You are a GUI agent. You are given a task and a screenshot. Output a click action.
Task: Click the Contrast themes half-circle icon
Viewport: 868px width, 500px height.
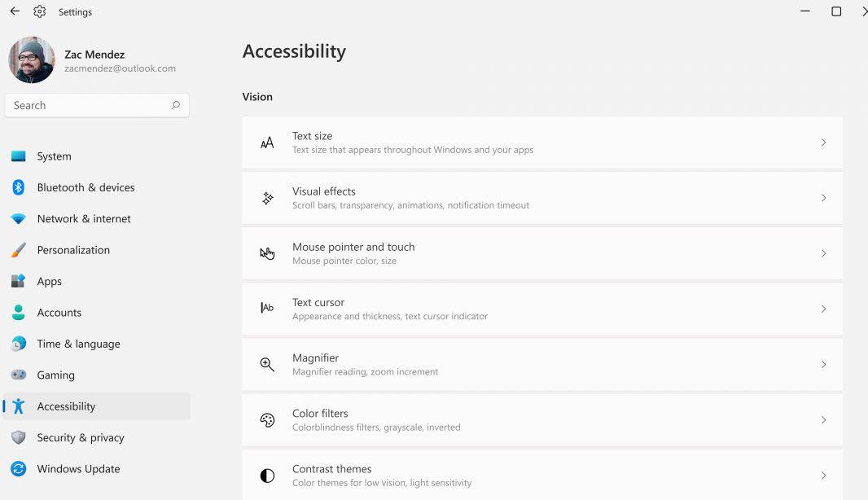[267, 476]
